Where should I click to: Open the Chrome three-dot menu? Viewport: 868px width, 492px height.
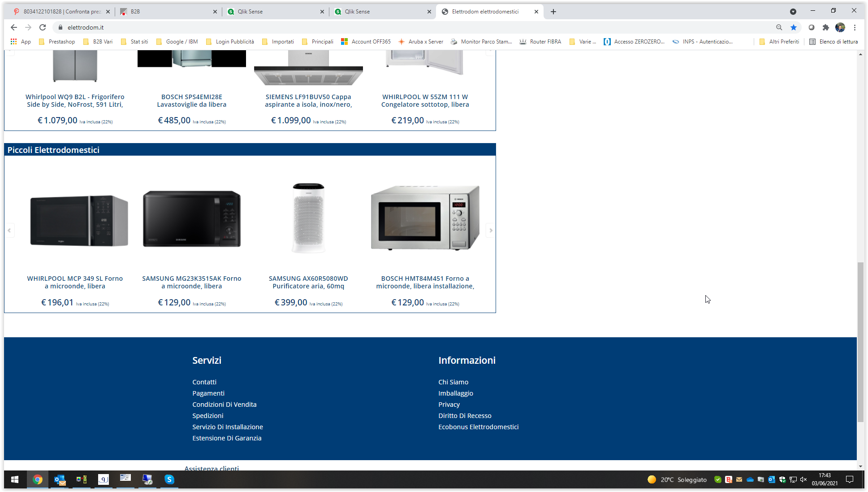pyautogui.click(x=855, y=27)
